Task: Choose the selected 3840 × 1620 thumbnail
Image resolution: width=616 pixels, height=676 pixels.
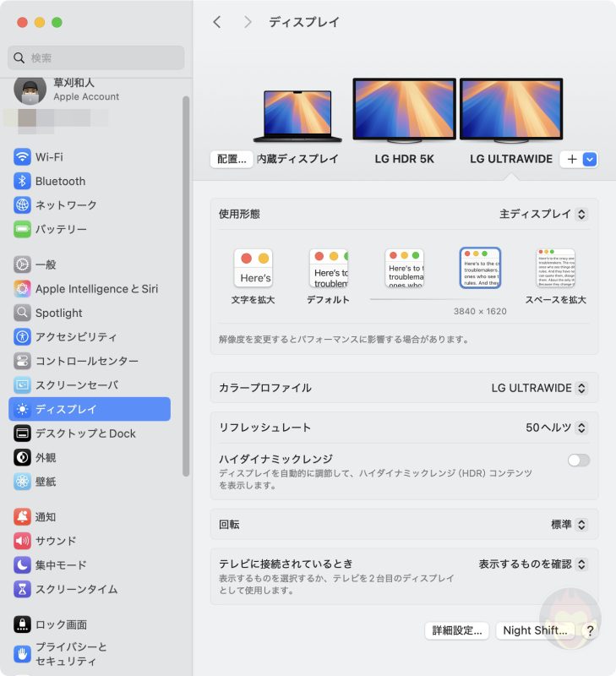Action: (x=480, y=268)
